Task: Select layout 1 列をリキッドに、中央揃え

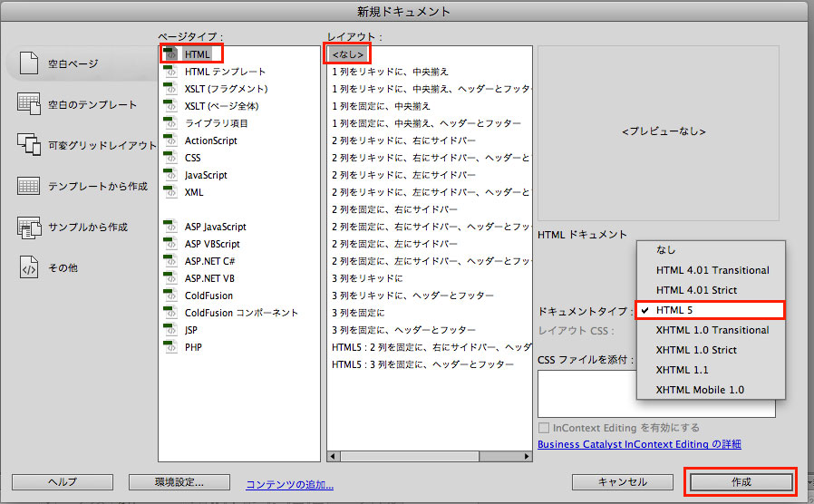Action: [x=390, y=72]
